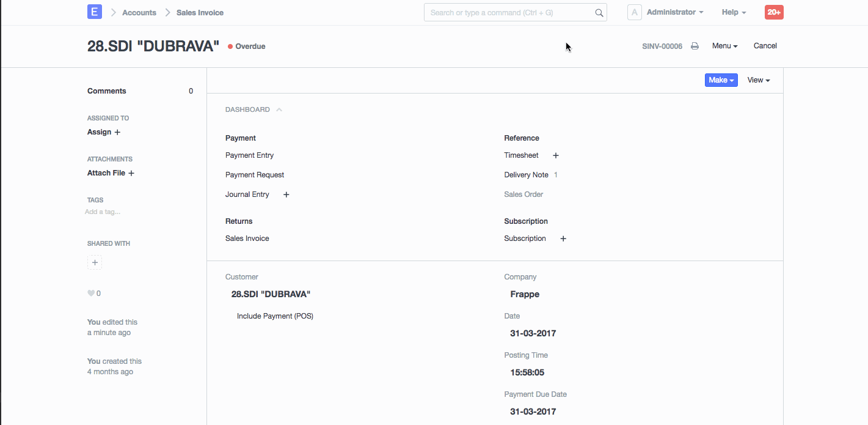Open the Make dropdown button
This screenshot has width=868, height=425.
(721, 80)
